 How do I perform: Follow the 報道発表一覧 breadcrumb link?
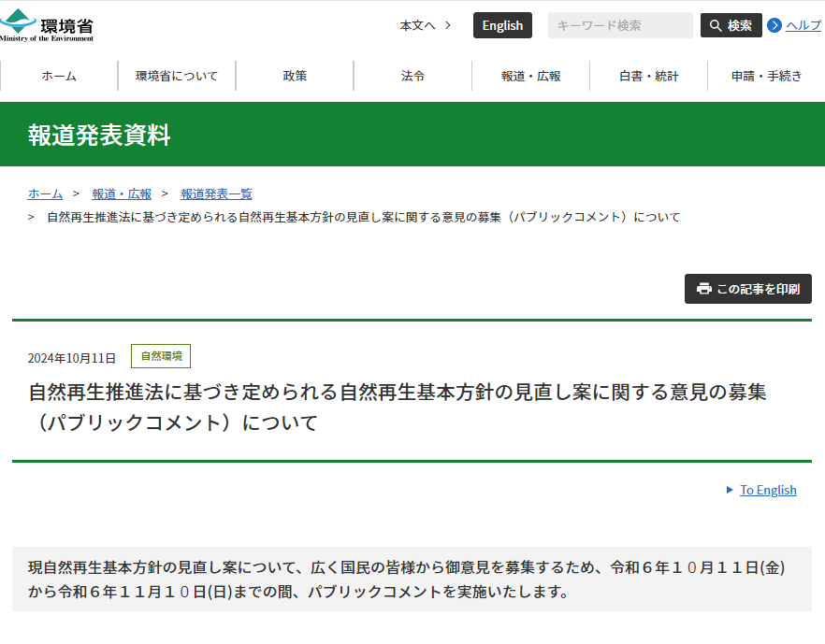(216, 193)
